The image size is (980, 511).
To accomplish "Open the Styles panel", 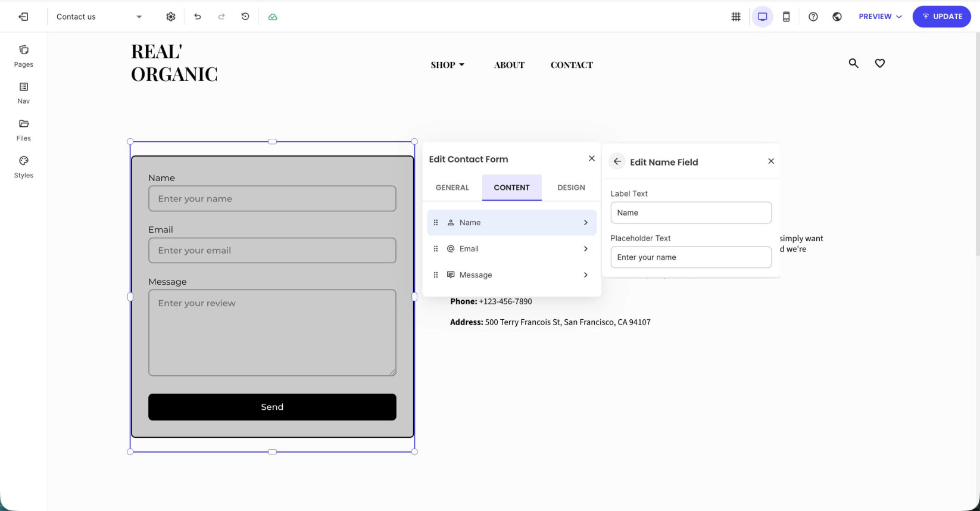I will click(x=24, y=167).
